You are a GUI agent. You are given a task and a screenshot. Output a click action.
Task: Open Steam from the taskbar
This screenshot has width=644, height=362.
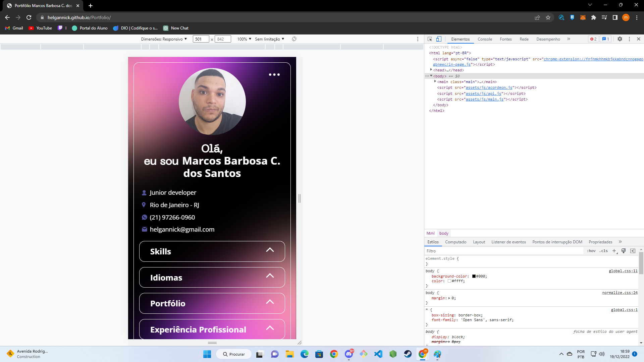[x=408, y=354]
